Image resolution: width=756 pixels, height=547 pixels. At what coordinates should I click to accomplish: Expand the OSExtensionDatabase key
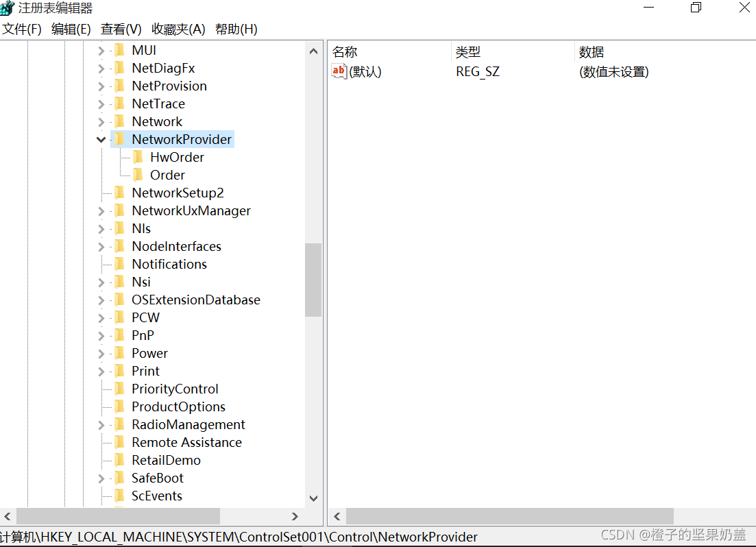tap(101, 300)
